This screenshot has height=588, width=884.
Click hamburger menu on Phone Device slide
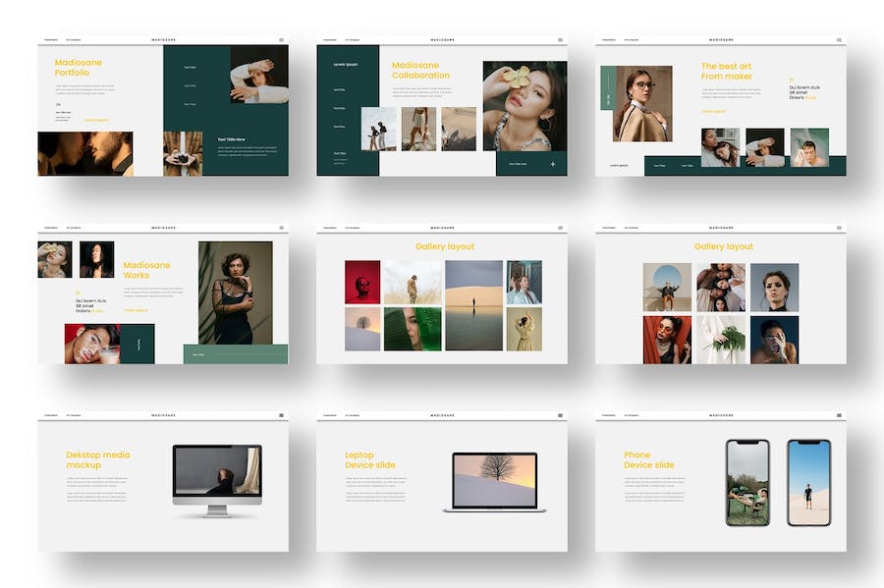click(839, 415)
